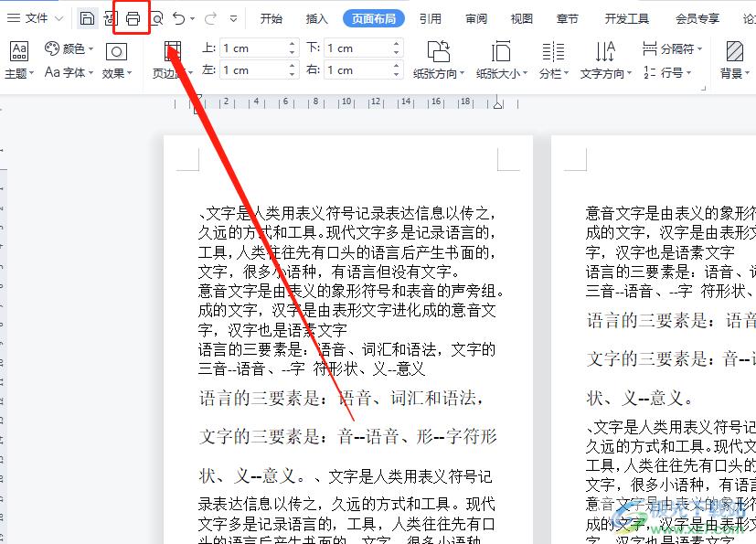Expand the undo history dropdown arrow
Viewport: 756px width, 544px height.
coord(192,19)
